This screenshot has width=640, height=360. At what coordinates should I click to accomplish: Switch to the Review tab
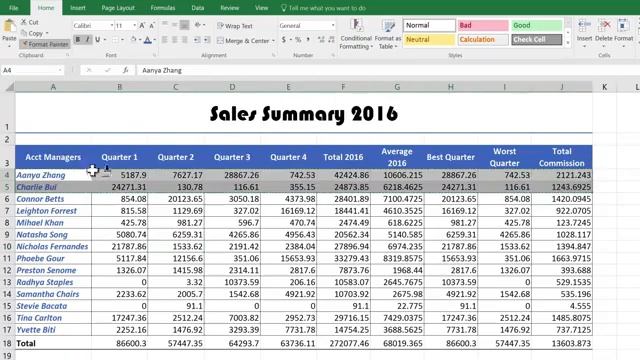[x=229, y=8]
